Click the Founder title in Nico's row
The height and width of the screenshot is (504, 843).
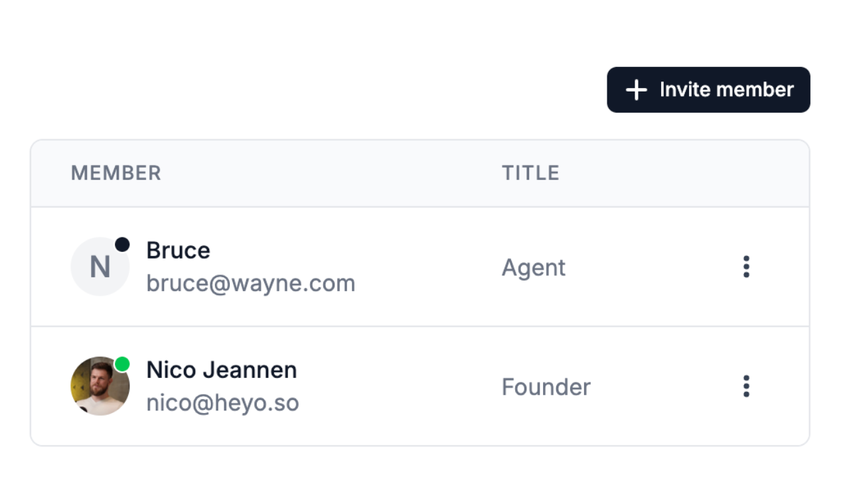[x=546, y=387]
